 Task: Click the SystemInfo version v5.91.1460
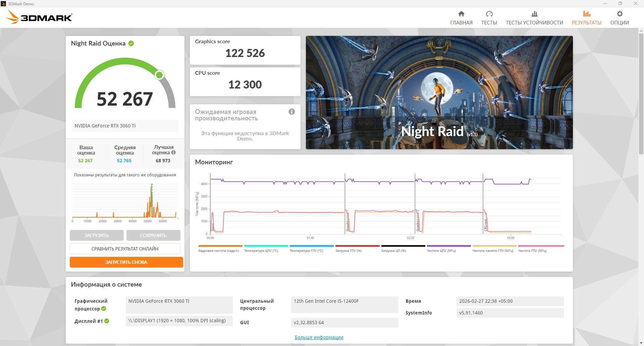pyautogui.click(x=510, y=313)
